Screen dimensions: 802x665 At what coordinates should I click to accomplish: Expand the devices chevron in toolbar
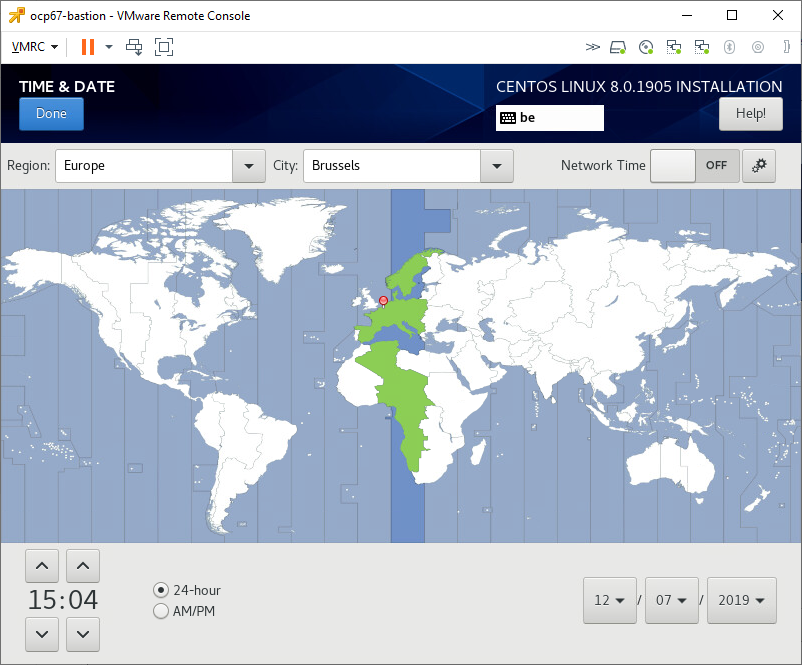(592, 47)
